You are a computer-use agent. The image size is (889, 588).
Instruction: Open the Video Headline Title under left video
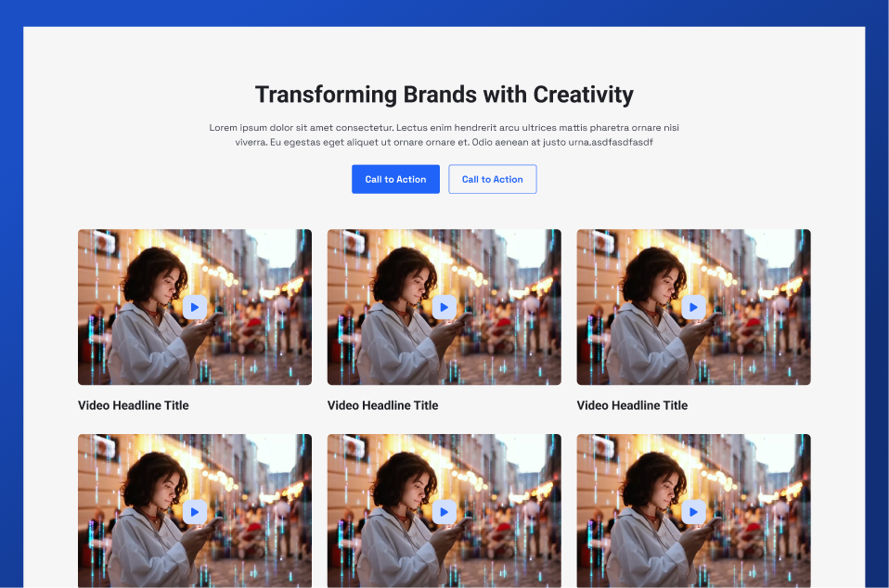click(x=134, y=405)
